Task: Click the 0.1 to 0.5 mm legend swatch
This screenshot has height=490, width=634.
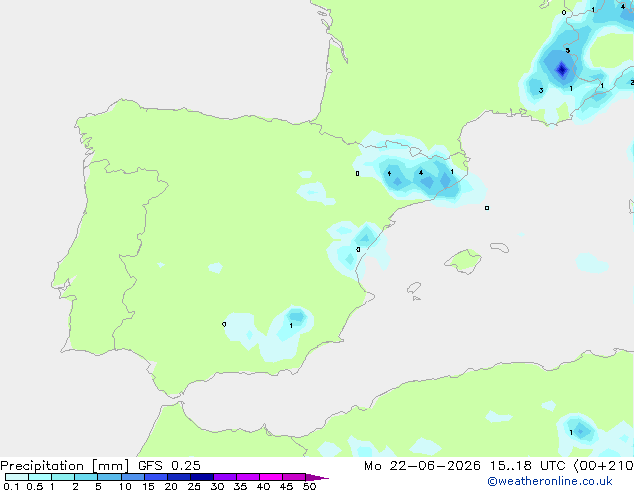Action: [x=17, y=477]
